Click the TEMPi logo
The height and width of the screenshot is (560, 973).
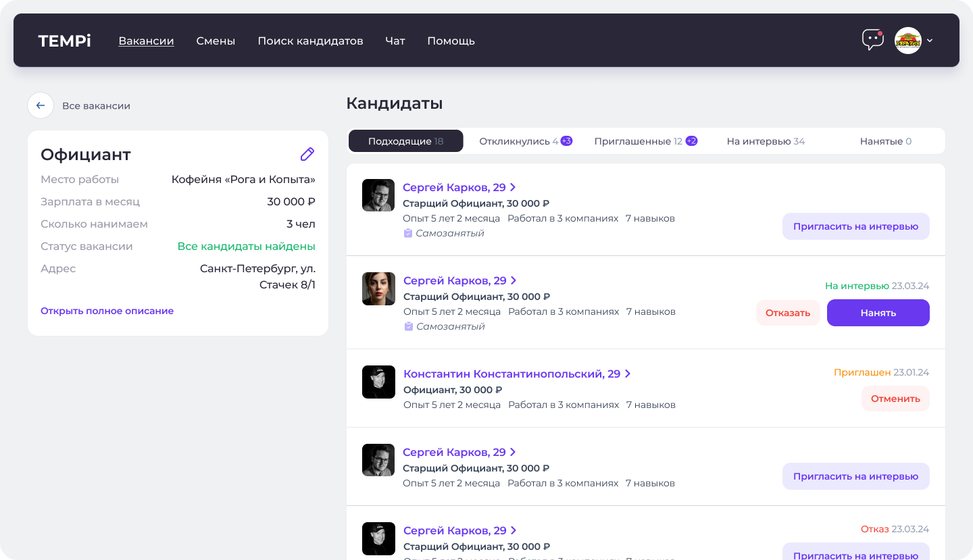click(x=65, y=41)
